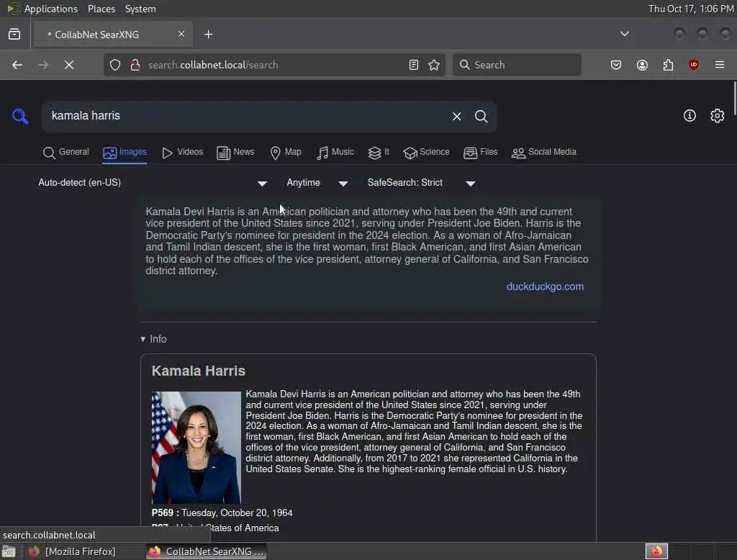Screen dimensions: 737x560
Task: Switch to Social Media category
Action: point(544,153)
